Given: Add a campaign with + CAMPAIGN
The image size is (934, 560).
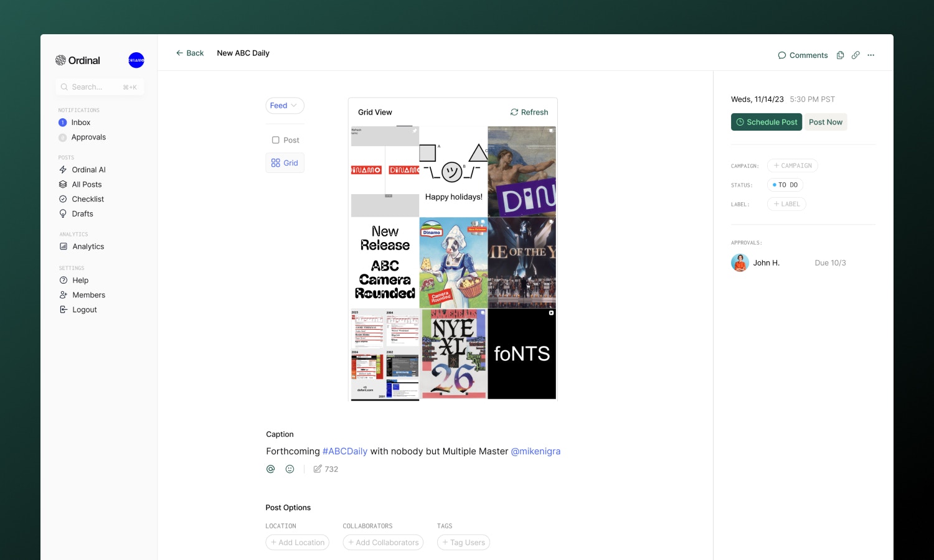Looking at the screenshot, I should point(793,166).
